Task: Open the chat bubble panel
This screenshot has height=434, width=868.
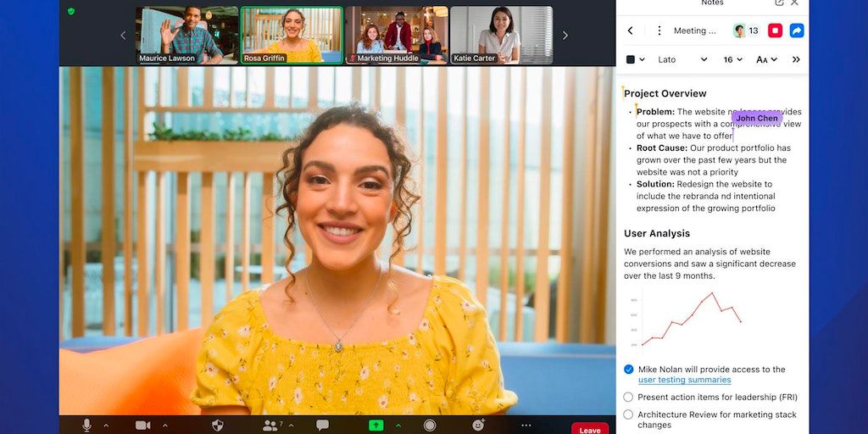Action: click(322, 425)
